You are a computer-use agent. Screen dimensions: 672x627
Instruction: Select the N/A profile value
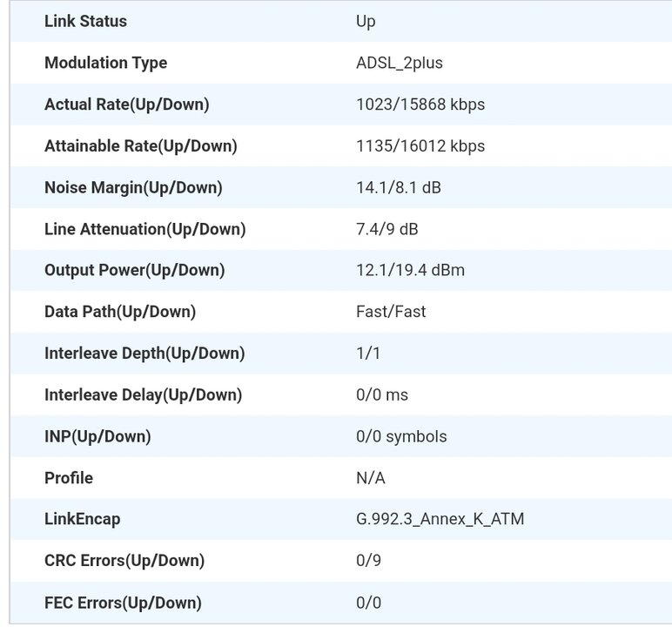click(371, 478)
